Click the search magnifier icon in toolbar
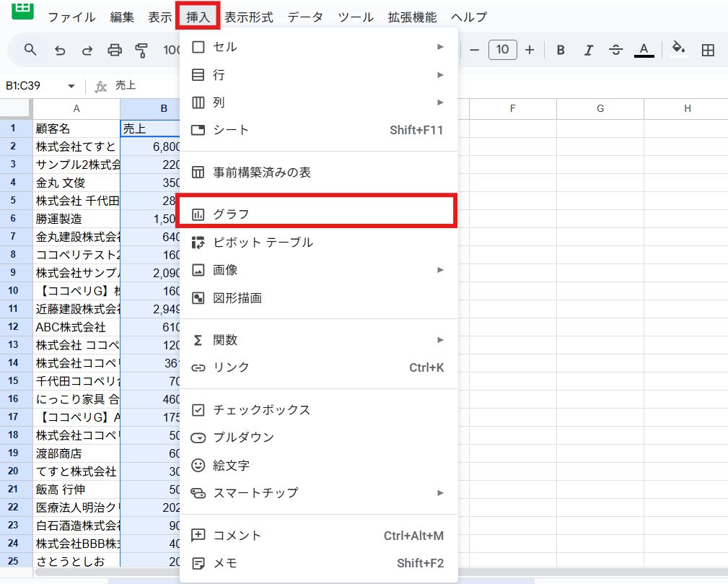728x584 pixels. click(30, 50)
